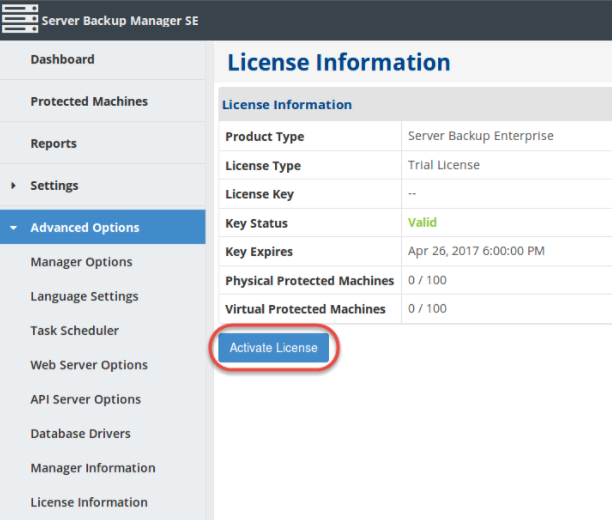612x520 pixels.
Task: Click the Activate License button
Action: (274, 348)
